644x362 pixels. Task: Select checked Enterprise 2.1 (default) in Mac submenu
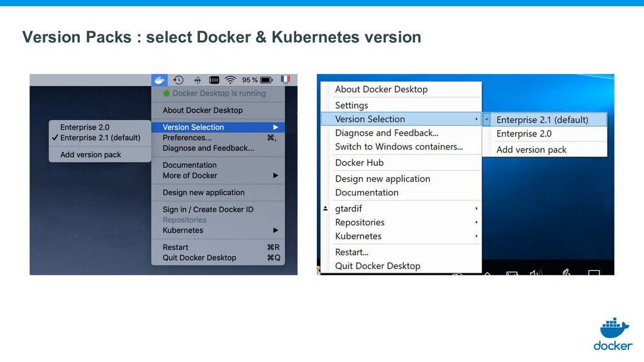click(100, 138)
